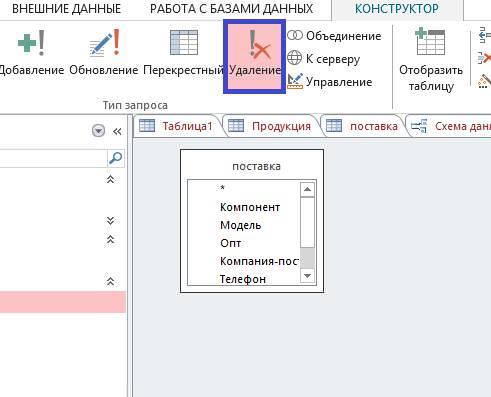Switch to the поставка document tab
Image resolution: width=491 pixels, height=397 pixels.
click(363, 126)
